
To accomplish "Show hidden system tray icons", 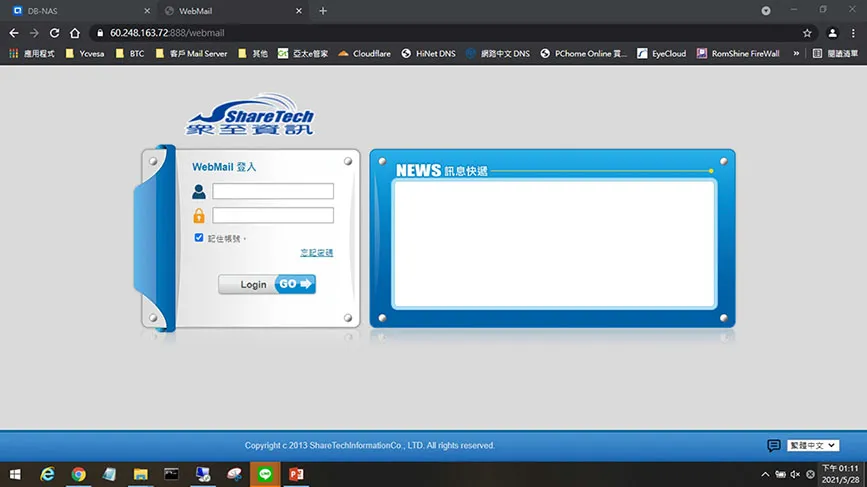I will pyautogui.click(x=765, y=474).
